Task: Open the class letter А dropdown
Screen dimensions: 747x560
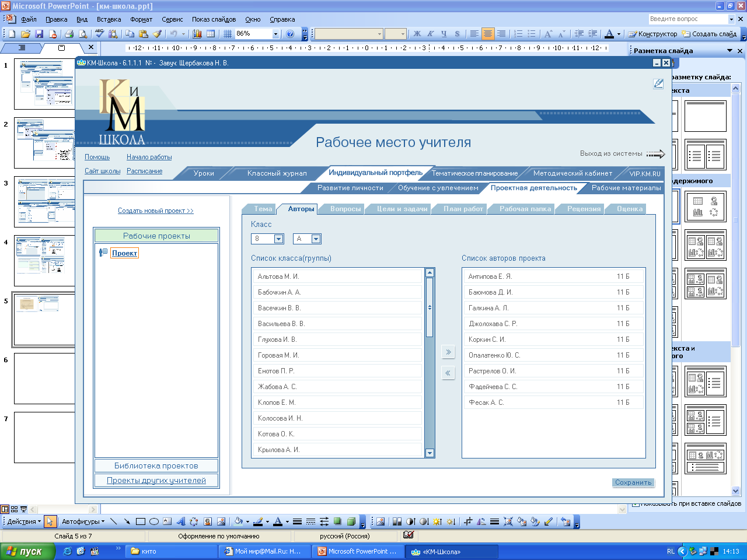Action: (316, 239)
